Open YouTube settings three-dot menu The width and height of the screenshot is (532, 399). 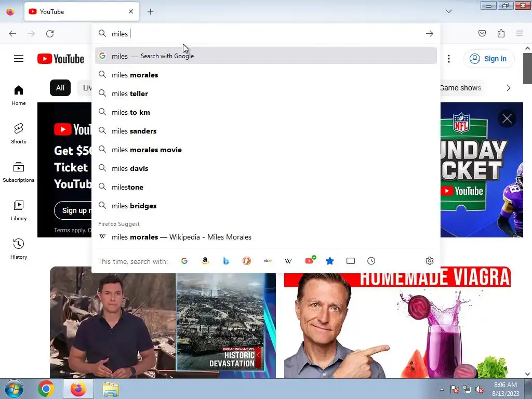tap(448, 59)
